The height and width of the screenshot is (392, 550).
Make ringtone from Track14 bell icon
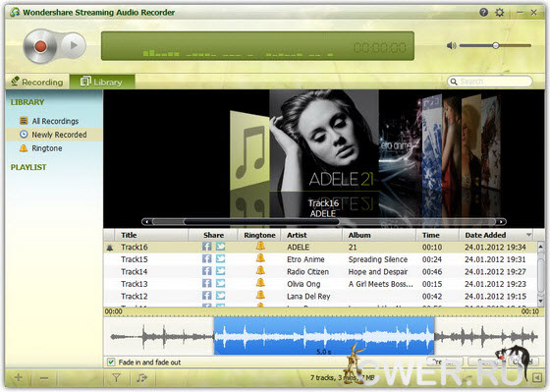click(x=260, y=270)
